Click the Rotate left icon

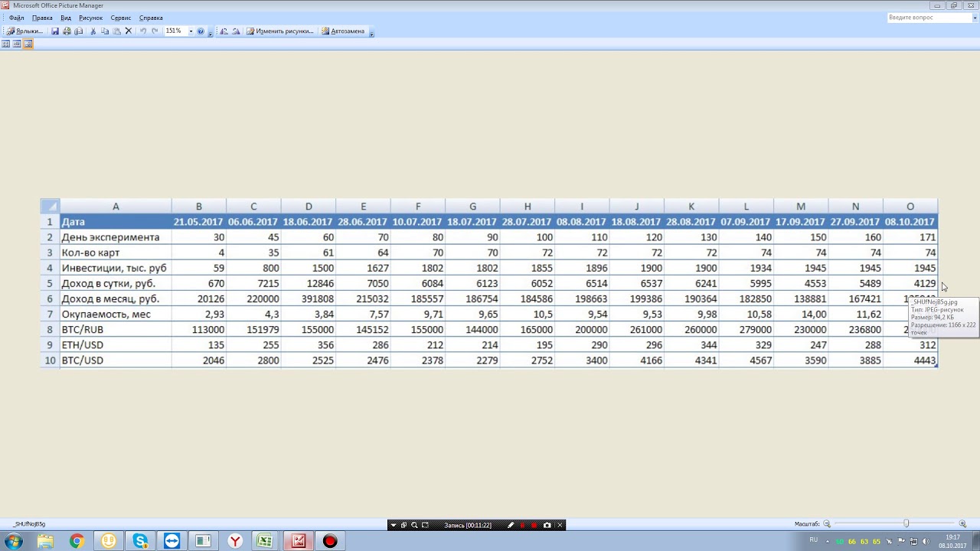click(x=224, y=31)
